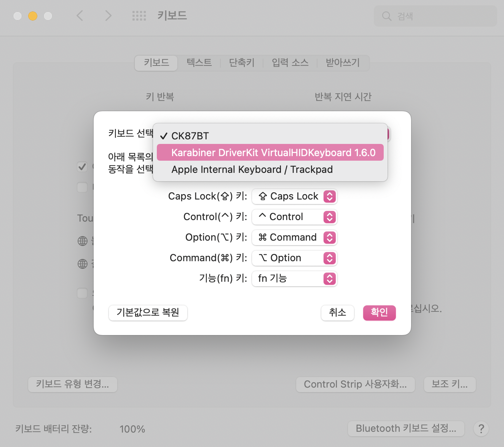Click 키 반복 label
The image size is (504, 447).
[160, 97]
